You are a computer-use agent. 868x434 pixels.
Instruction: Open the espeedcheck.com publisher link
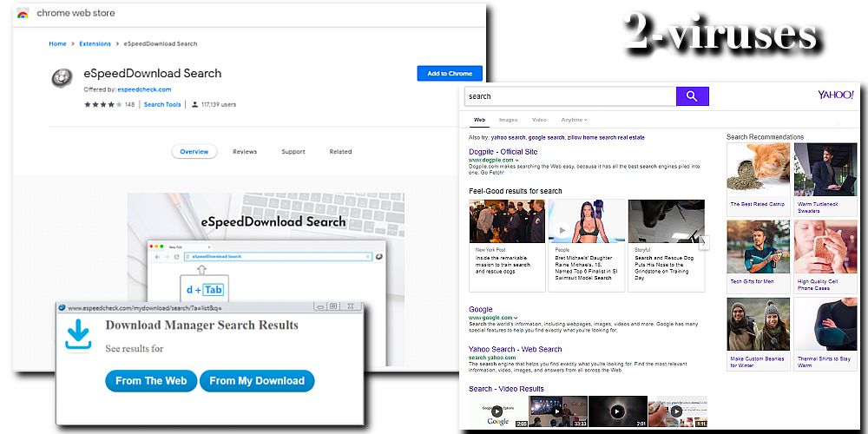pos(144,89)
